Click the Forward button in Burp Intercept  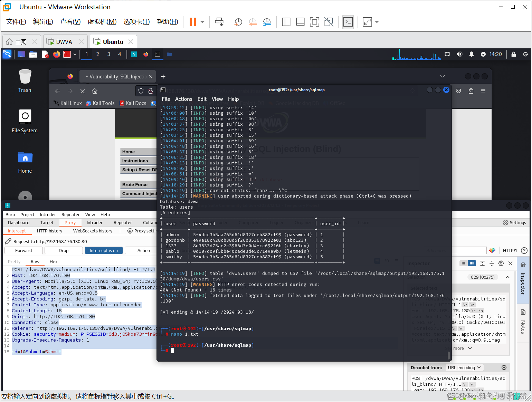point(23,251)
